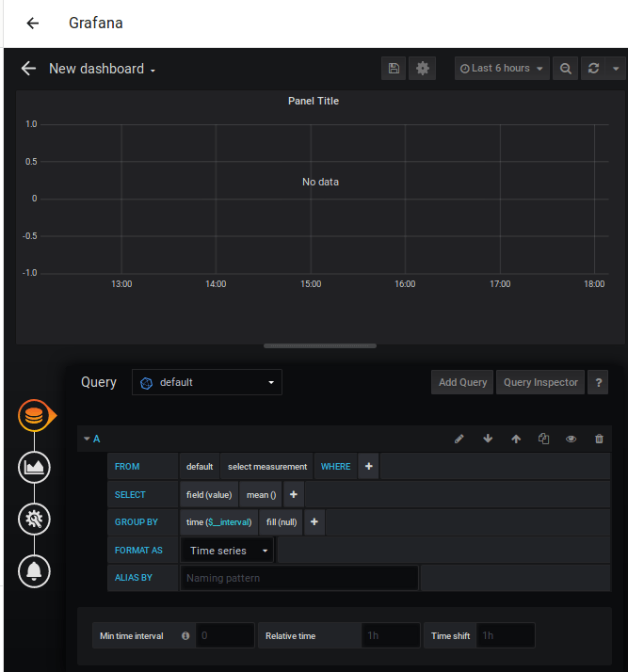
Task: Expand the Time series format dropdown
Action: pyautogui.click(x=228, y=551)
